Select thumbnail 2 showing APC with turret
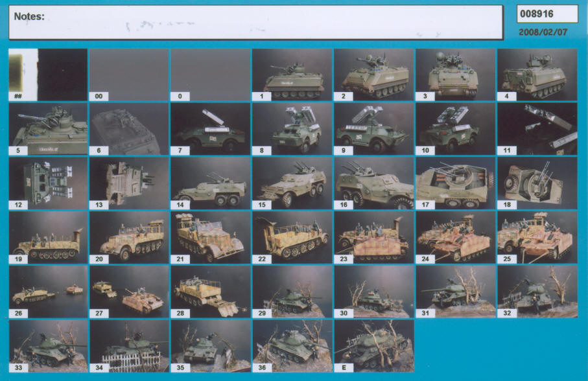 [374, 75]
